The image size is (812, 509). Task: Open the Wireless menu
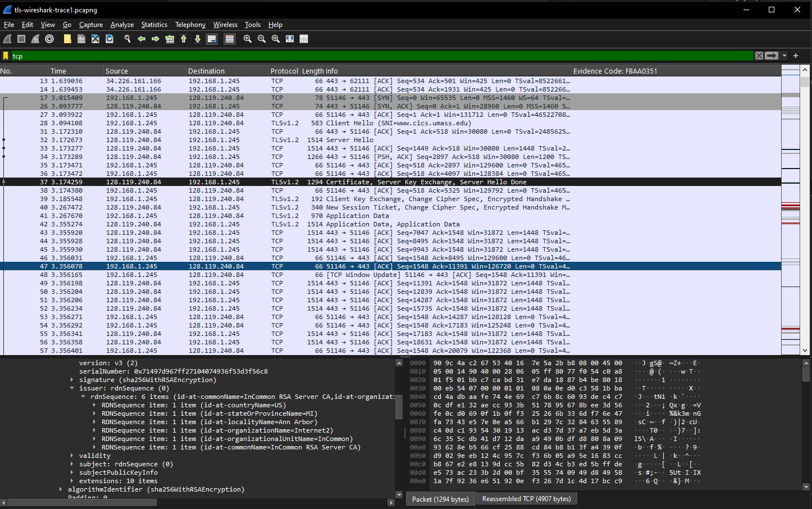(225, 25)
